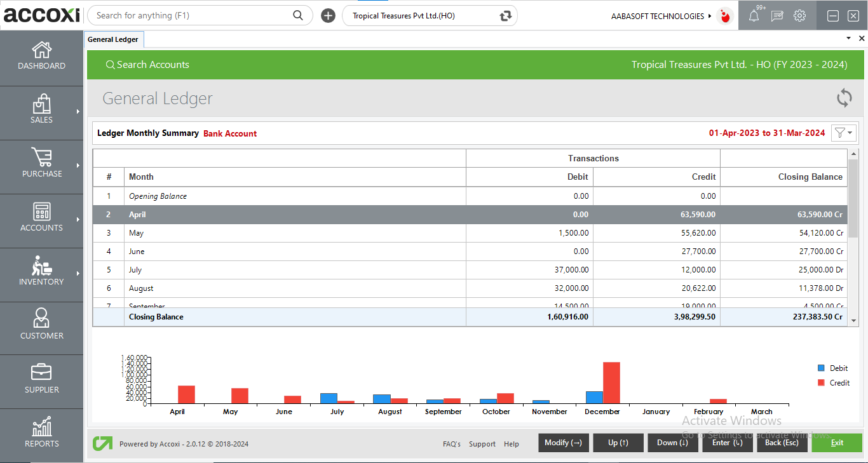Image resolution: width=868 pixels, height=463 pixels.
Task: Click the Support link in the footer
Action: [482, 444]
